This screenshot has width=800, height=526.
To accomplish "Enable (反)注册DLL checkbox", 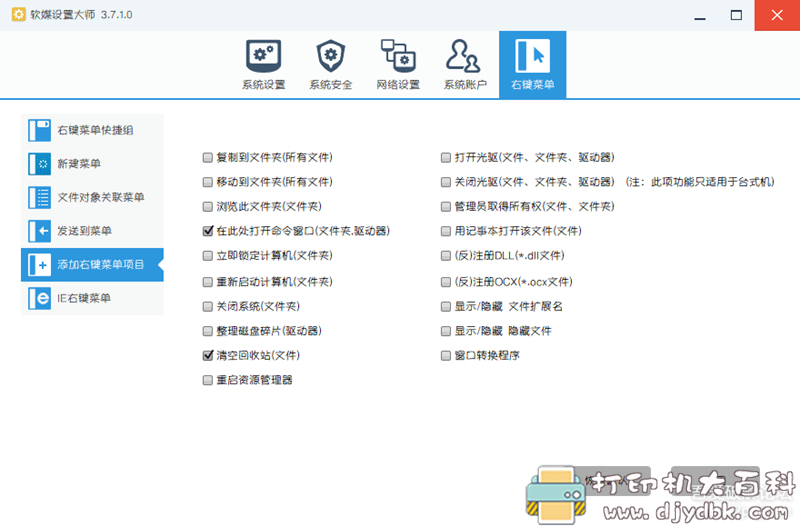I will coord(445,256).
